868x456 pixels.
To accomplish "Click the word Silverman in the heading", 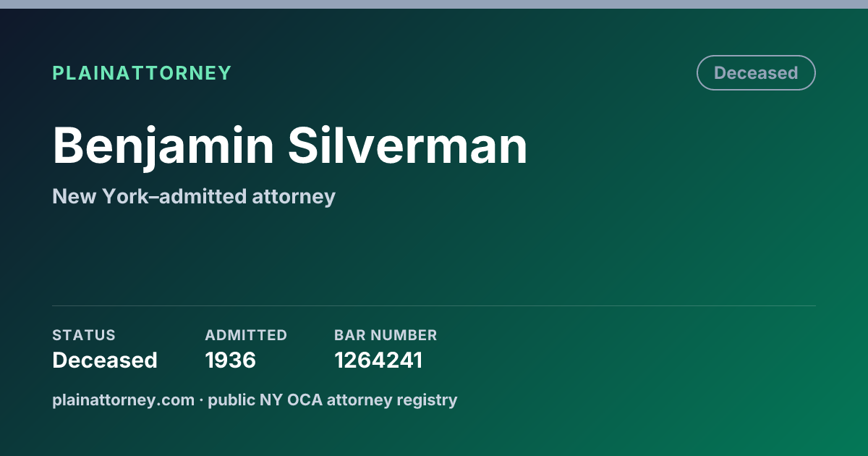I will click(408, 146).
